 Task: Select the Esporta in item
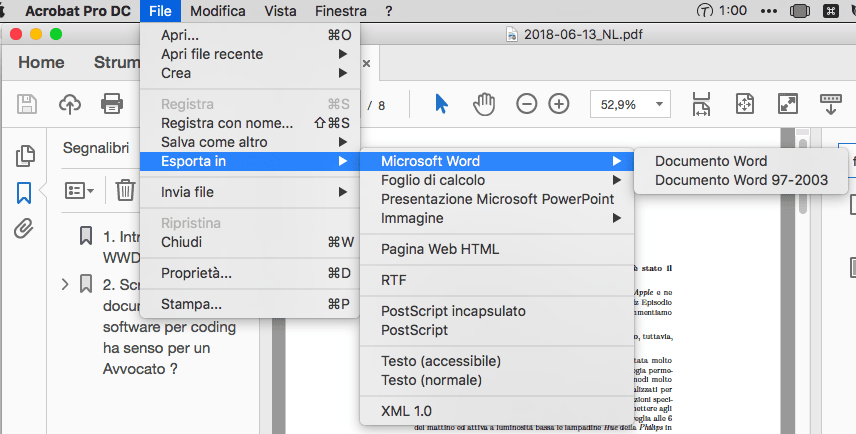(x=250, y=161)
